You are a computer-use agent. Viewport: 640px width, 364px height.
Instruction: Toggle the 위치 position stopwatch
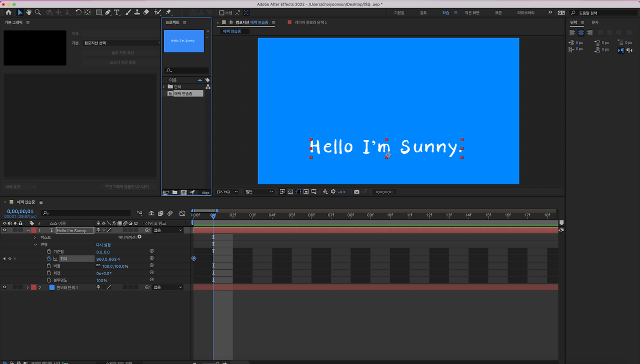49,259
